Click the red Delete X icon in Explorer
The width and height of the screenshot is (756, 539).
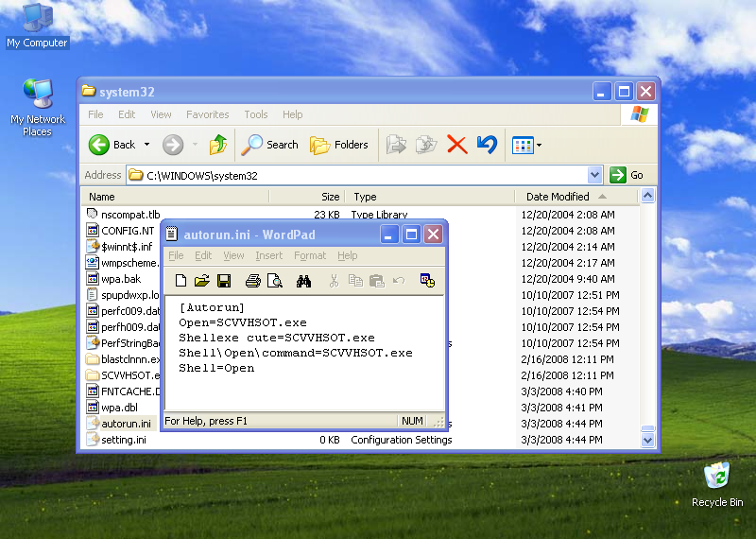coord(457,145)
